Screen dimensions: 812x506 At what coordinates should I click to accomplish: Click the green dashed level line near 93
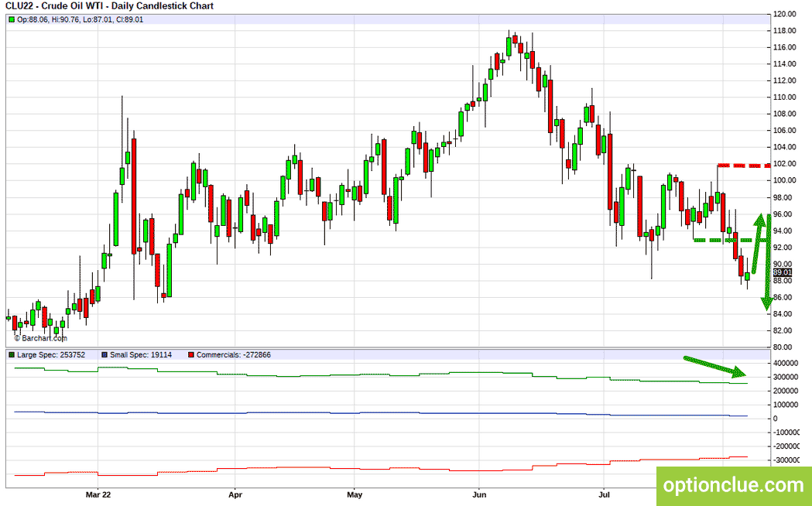coord(732,240)
